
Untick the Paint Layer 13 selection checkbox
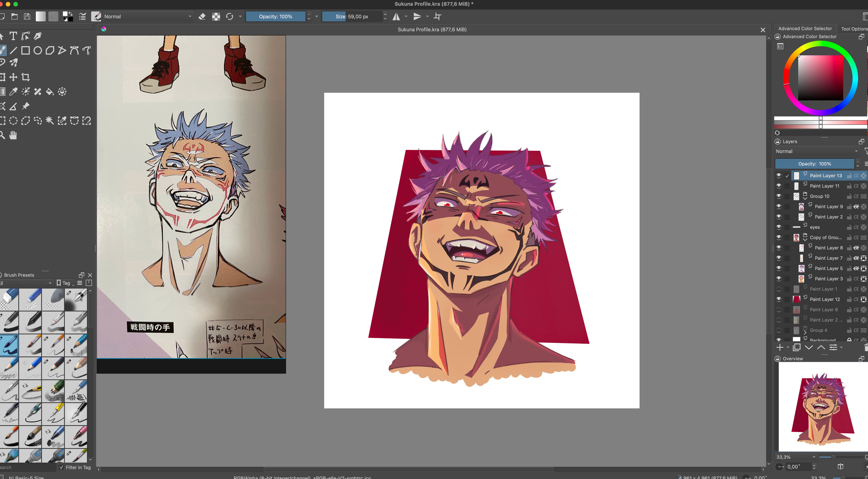(787, 176)
